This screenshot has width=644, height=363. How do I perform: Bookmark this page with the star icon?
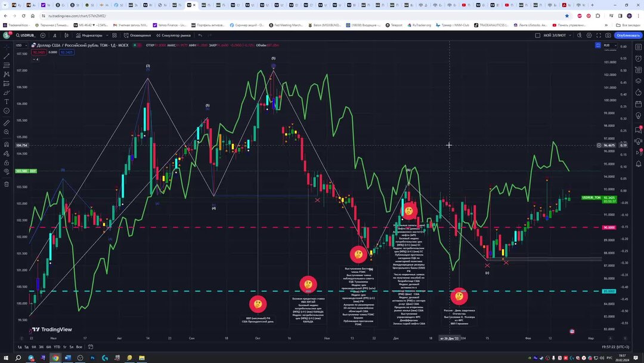567,16
